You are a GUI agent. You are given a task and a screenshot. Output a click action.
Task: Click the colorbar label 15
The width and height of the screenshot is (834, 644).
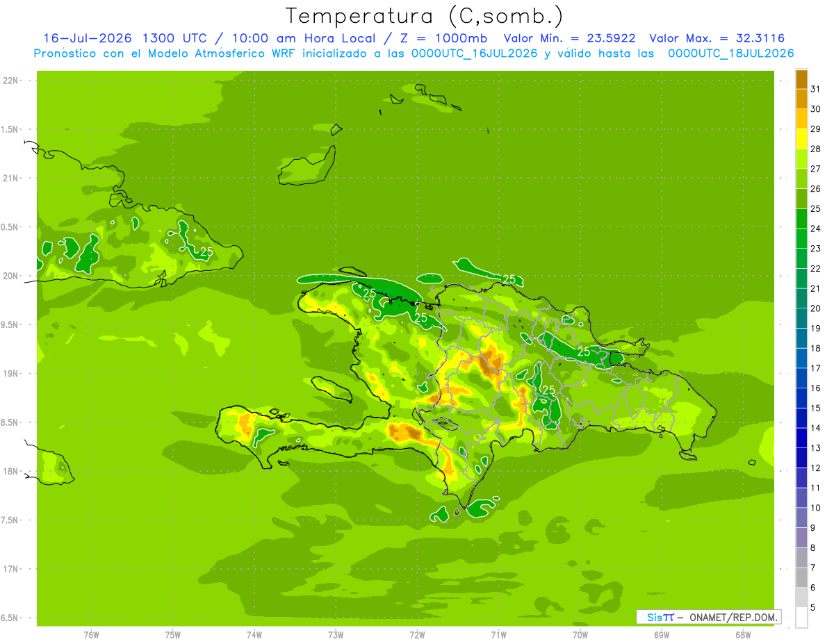click(816, 408)
